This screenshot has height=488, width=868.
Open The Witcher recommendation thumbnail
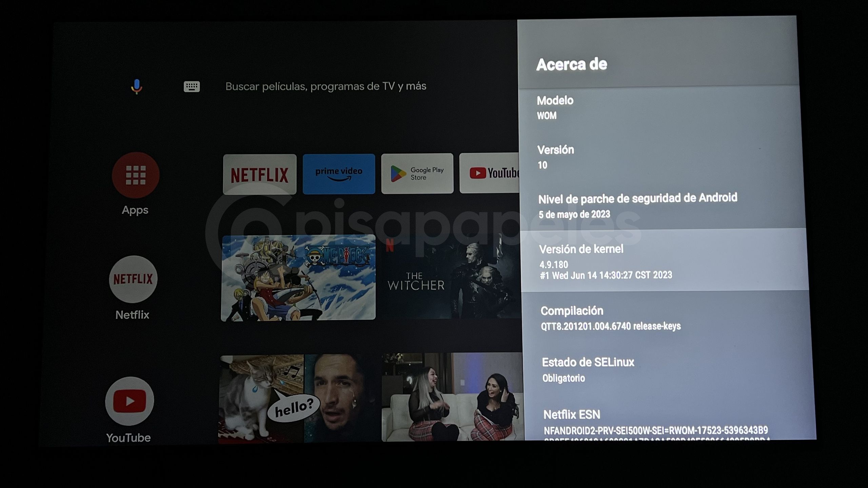tap(451, 277)
